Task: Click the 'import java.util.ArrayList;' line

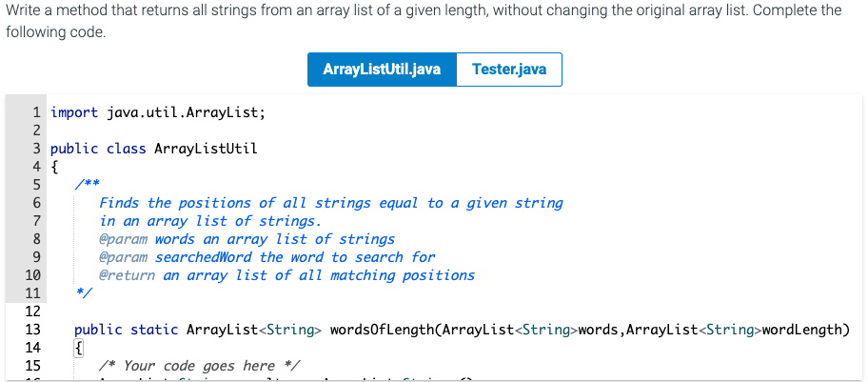Action: point(158,113)
